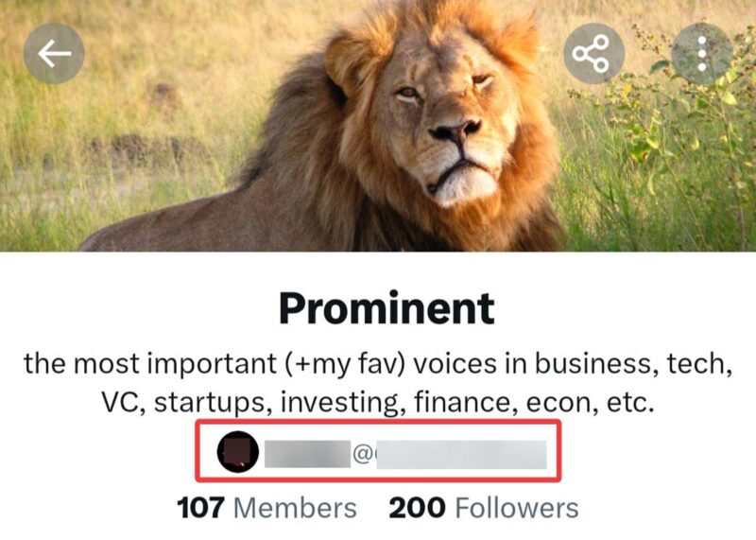Screen dimensions: 756x540
Task: View the 200 Followers list
Action: click(x=483, y=508)
